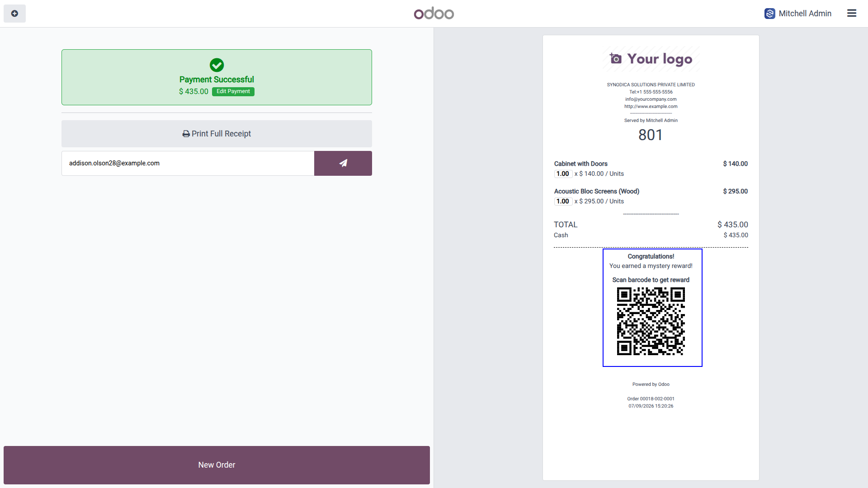The height and width of the screenshot is (488, 868).
Task: Click the reward QR code
Action: click(651, 321)
